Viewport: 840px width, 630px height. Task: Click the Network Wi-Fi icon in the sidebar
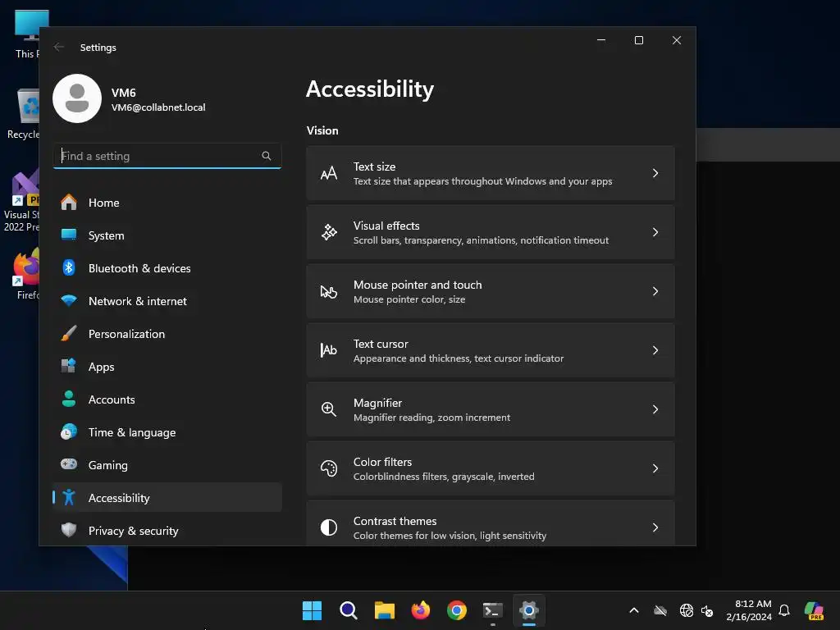pos(69,300)
